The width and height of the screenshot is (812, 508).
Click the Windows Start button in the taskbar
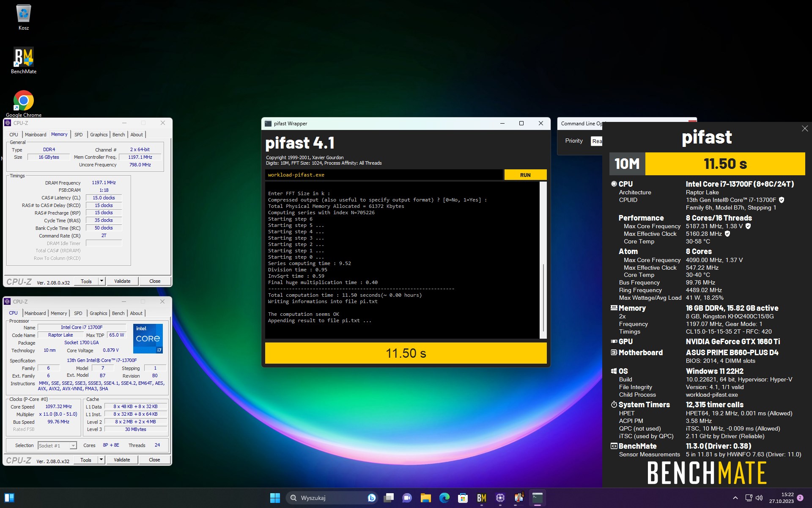click(x=275, y=498)
